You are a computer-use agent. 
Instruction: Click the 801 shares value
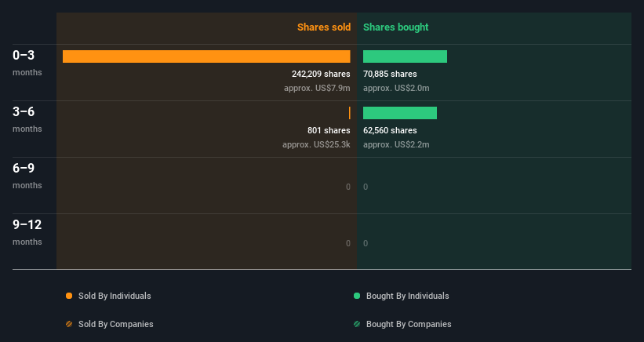click(x=329, y=130)
